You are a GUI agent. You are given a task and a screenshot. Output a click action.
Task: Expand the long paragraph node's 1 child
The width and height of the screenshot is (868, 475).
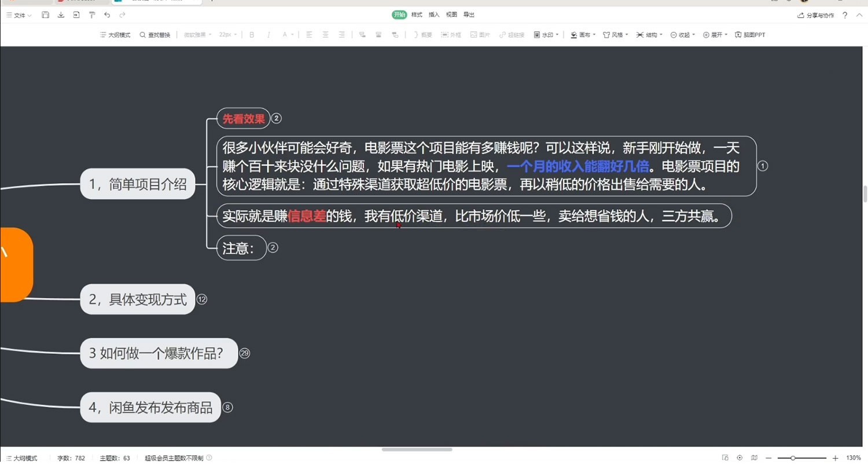(763, 166)
